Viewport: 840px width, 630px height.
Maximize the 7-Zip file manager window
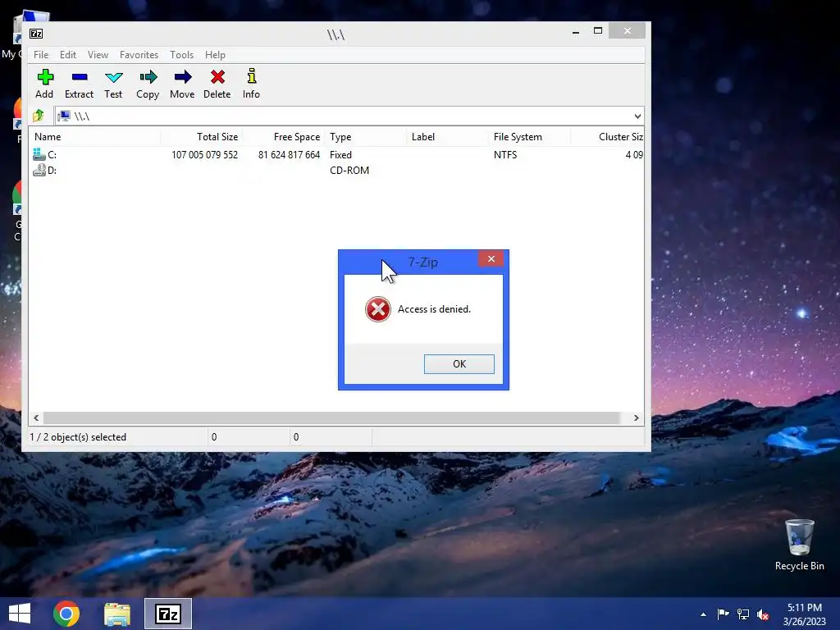[598, 31]
